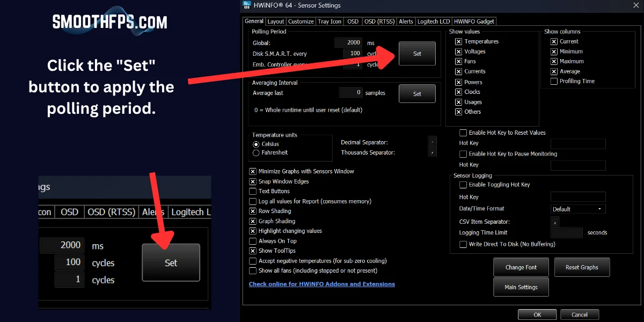Check Write Direct To Disk (No Buffering)
Viewport: 644px width, 322px height.
(463, 244)
